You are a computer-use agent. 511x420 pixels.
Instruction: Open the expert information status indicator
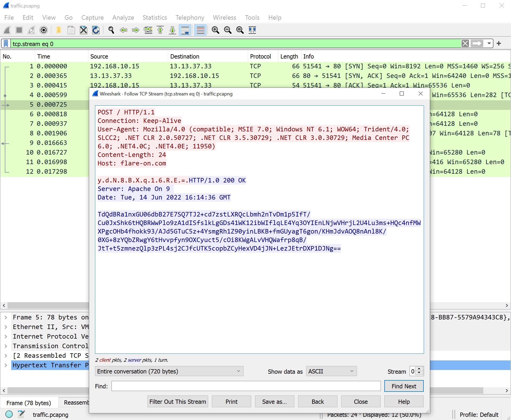(9, 414)
